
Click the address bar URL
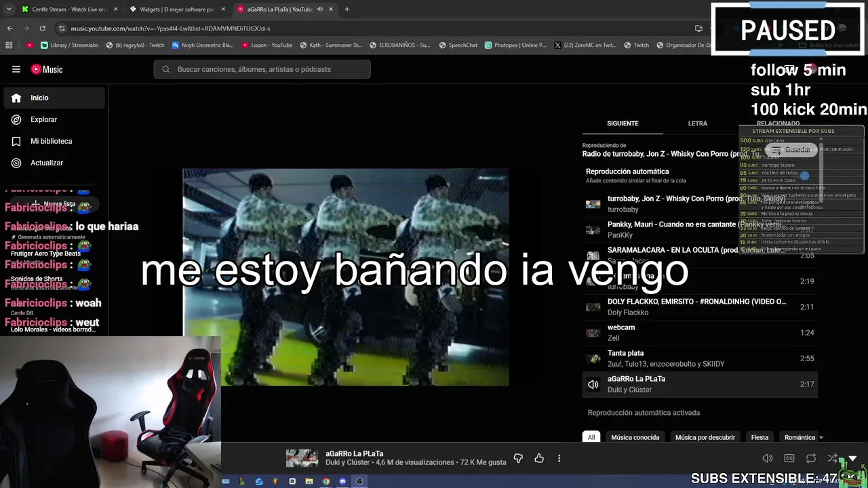coord(170,28)
